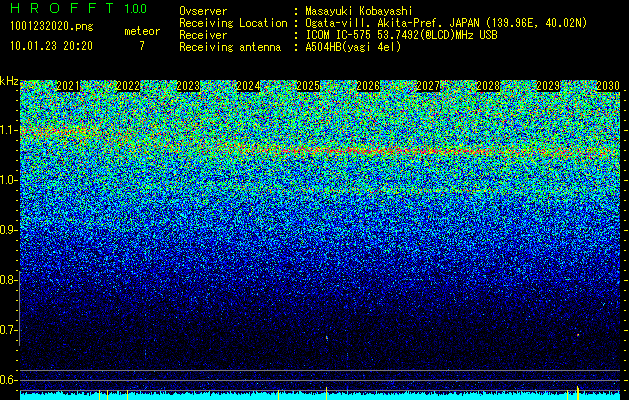Viewport: 629px width, 400px height.
Task: Click the 2021 time marker label
Action: tap(68, 86)
